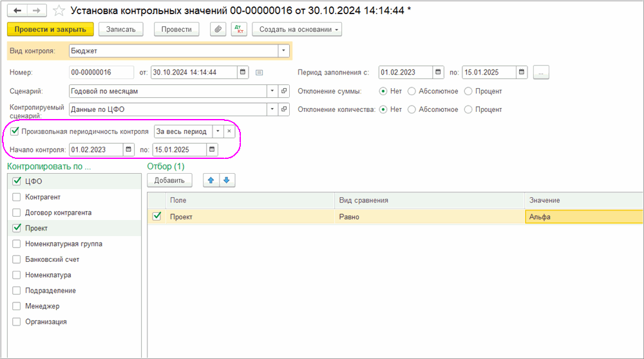Select Абсолютное for Отклонение суммы

tap(412, 91)
